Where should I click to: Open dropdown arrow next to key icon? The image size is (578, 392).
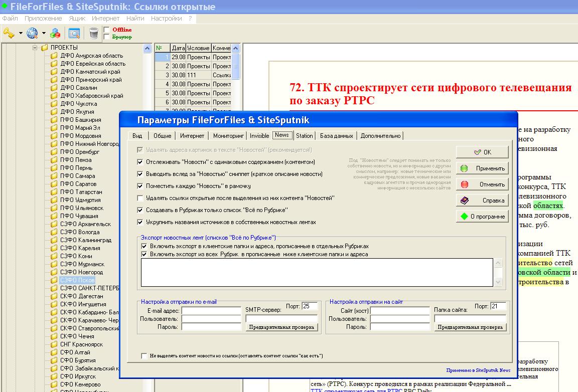[21, 34]
